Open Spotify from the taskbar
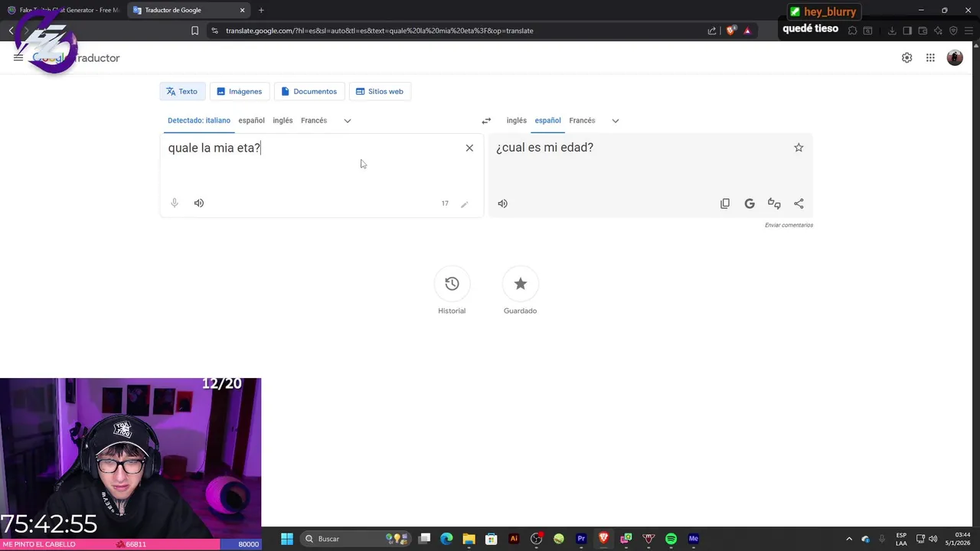 [671, 539]
